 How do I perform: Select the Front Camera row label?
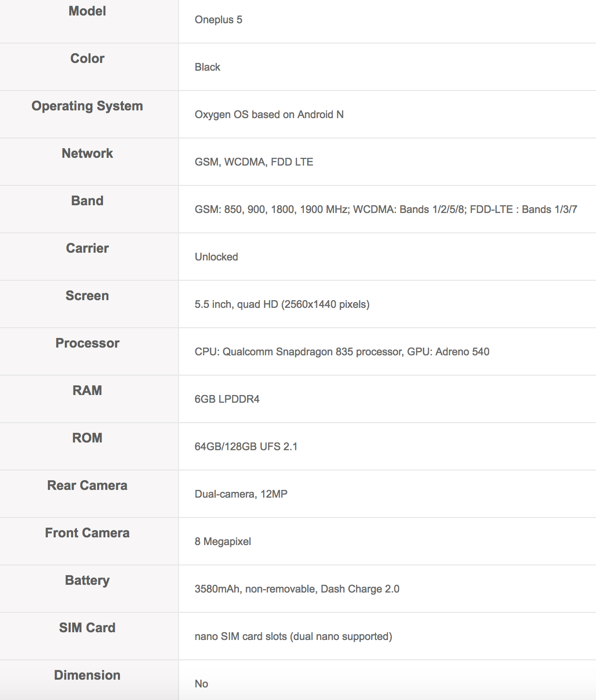tap(87, 533)
